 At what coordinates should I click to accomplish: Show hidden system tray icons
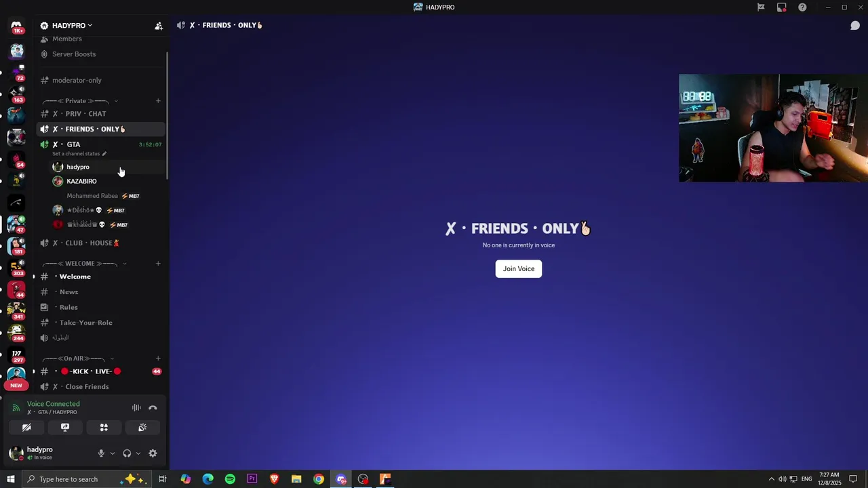click(x=771, y=479)
